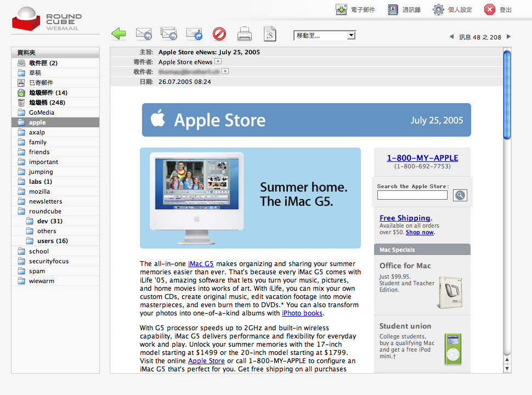This screenshot has width=532, height=395.
Task: Click the 資料夾 folders panel header
Action: [x=55, y=52]
